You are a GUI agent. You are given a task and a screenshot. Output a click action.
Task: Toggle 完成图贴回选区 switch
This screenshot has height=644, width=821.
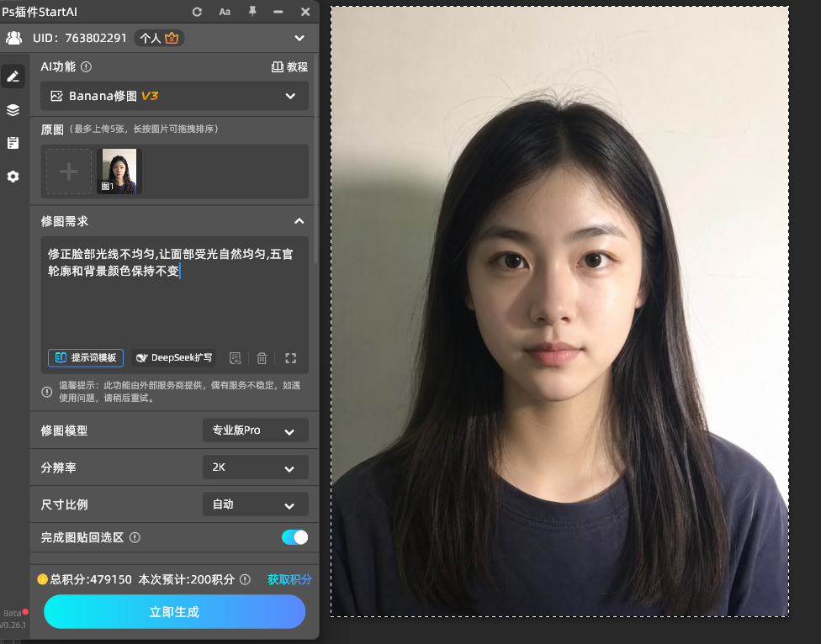[294, 537]
